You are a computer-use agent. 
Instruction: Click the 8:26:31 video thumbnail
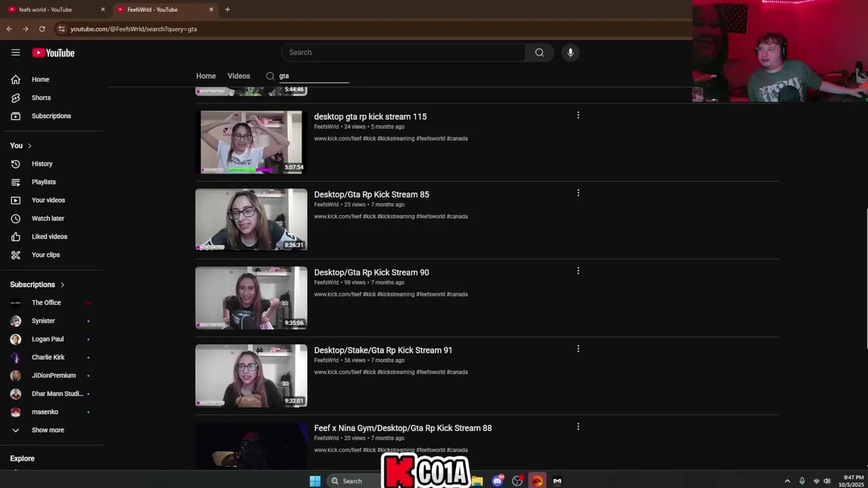pyautogui.click(x=251, y=220)
